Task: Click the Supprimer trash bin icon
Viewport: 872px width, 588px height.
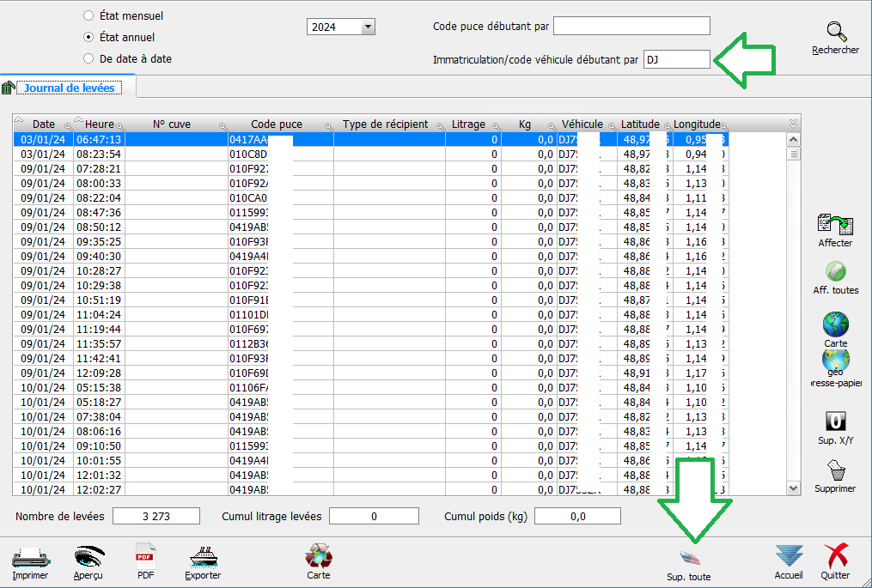Action: click(835, 470)
